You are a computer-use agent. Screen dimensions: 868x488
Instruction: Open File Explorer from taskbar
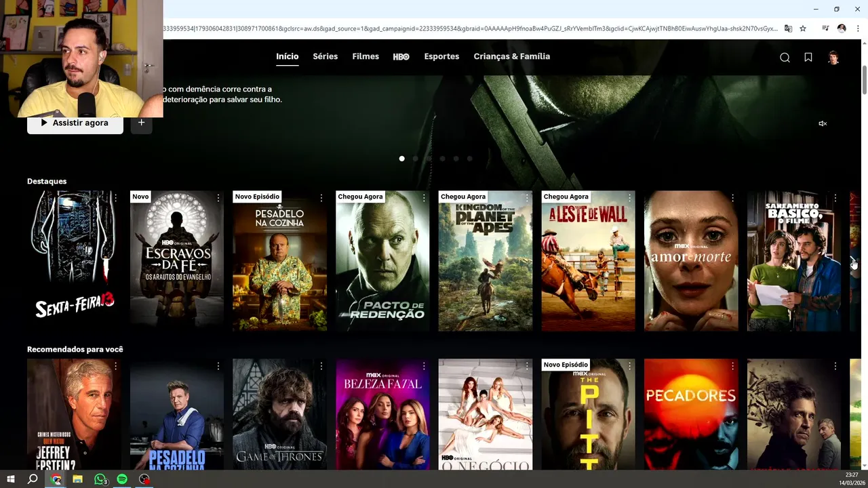[78, 479]
